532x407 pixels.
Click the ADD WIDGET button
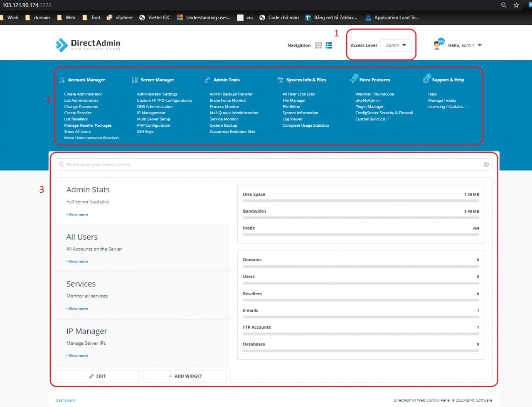click(x=185, y=376)
